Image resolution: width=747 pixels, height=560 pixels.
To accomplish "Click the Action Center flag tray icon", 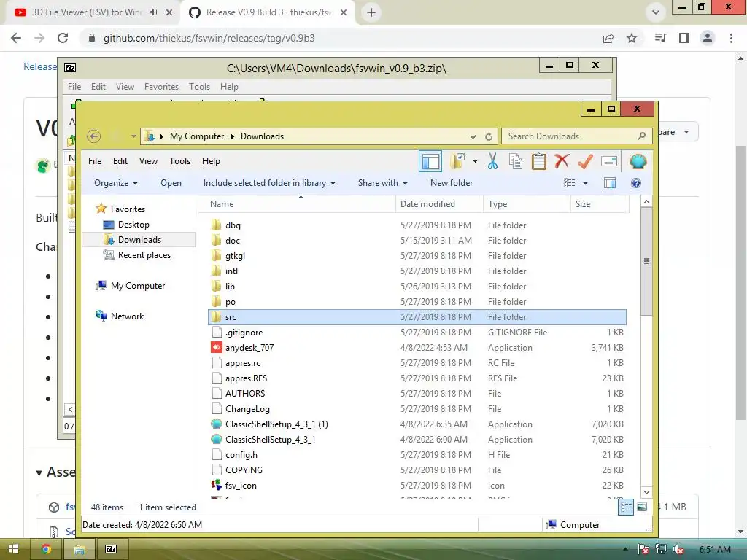I will pos(643,550).
